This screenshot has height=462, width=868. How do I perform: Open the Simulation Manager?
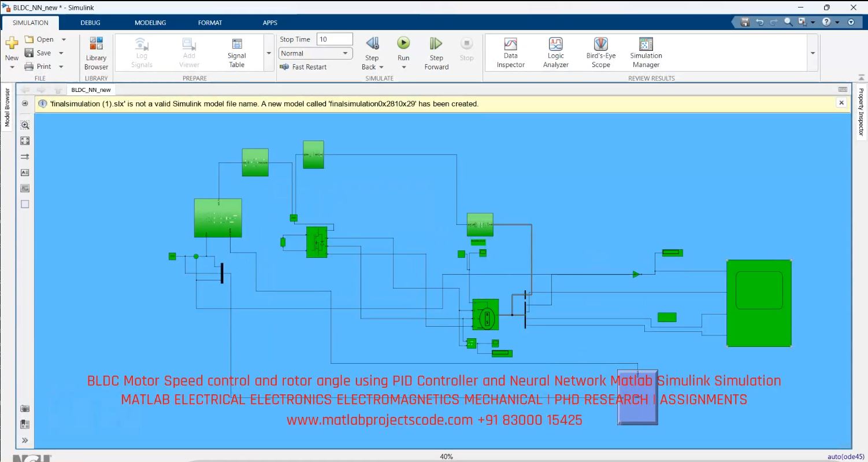pyautogui.click(x=646, y=53)
